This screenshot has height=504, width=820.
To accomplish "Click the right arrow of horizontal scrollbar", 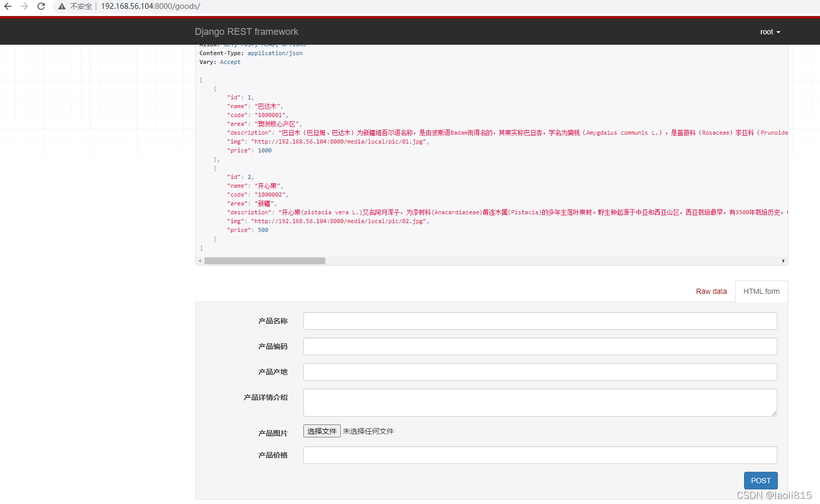I will [x=783, y=261].
